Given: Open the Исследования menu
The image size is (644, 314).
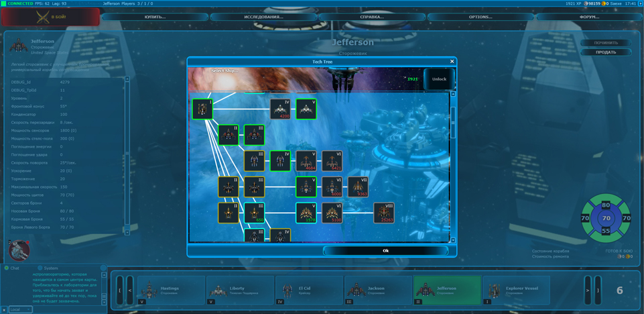Looking at the screenshot, I should (x=263, y=17).
